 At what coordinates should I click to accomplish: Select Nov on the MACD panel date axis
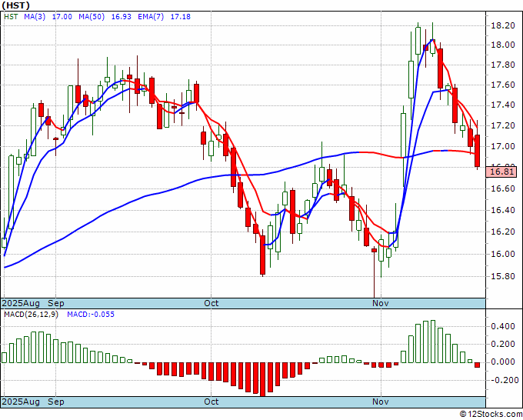pyautogui.click(x=381, y=402)
